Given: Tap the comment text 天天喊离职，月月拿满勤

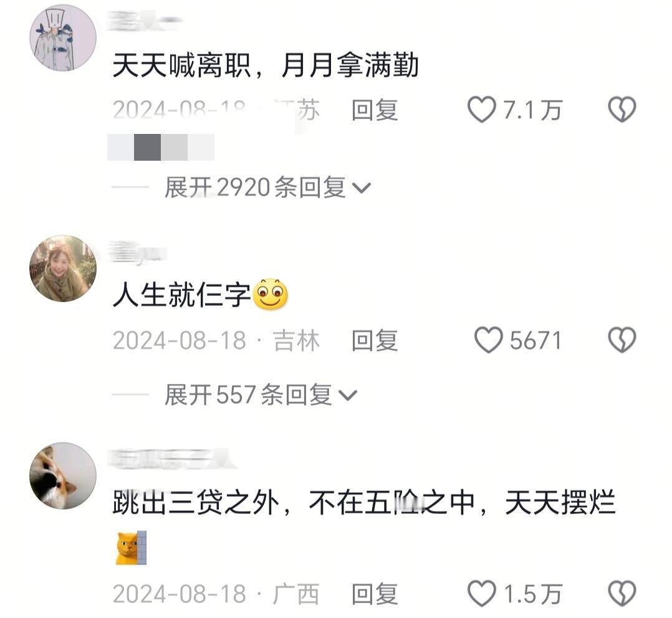Looking at the screenshot, I should point(266,65).
